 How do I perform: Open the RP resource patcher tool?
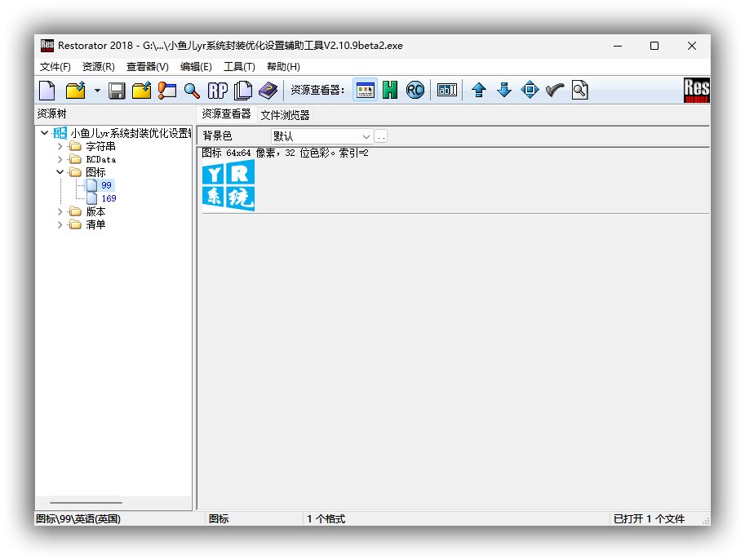click(x=217, y=90)
